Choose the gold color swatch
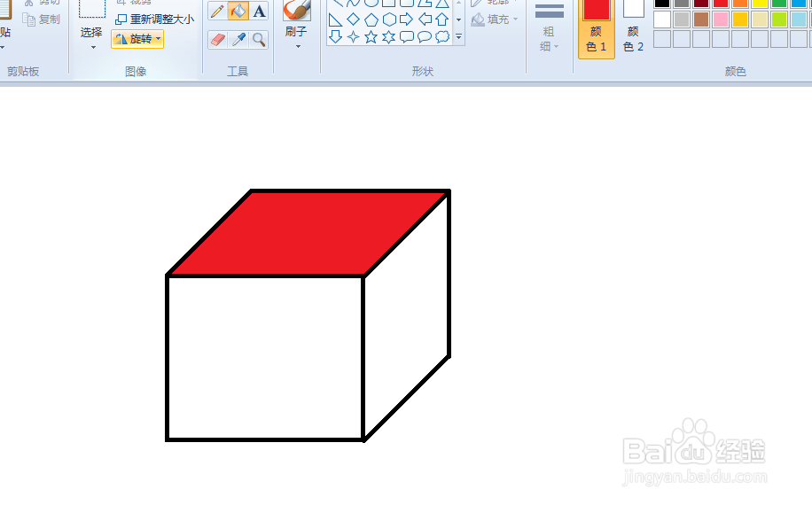 740,19
